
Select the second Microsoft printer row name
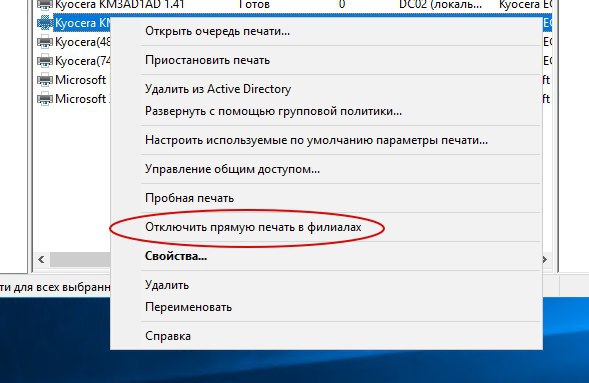pos(81,99)
